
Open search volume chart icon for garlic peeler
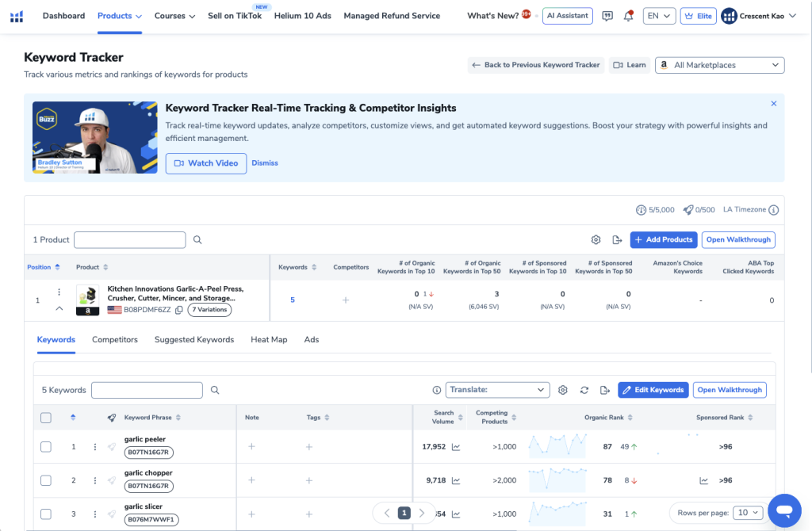click(456, 447)
